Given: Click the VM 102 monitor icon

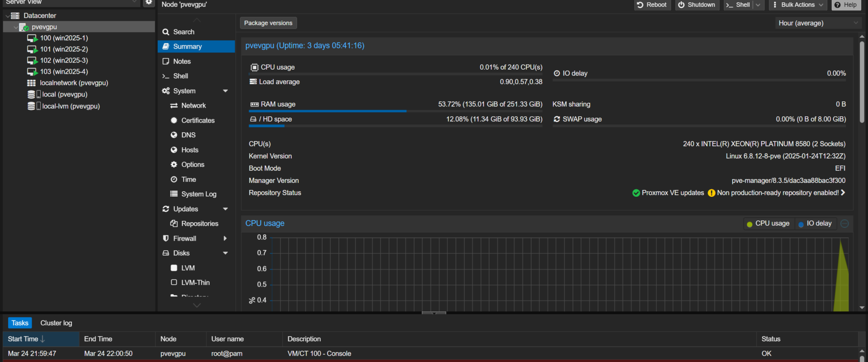Looking at the screenshot, I should [x=32, y=61].
